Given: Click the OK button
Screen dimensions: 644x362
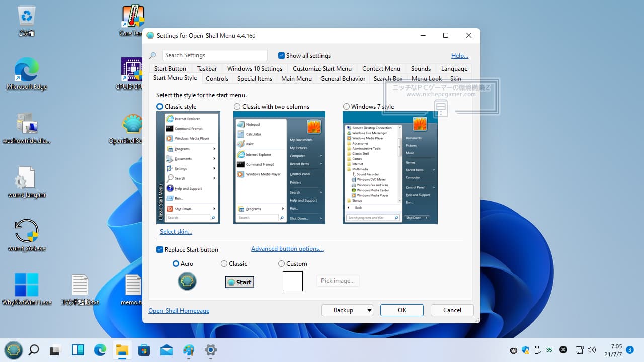Looking at the screenshot, I should coord(402,310).
